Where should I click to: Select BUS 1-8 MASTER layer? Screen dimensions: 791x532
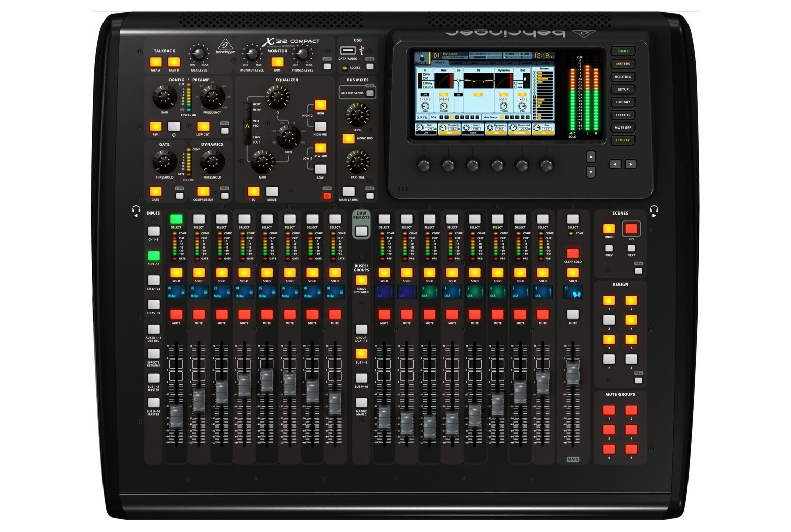[x=153, y=378]
